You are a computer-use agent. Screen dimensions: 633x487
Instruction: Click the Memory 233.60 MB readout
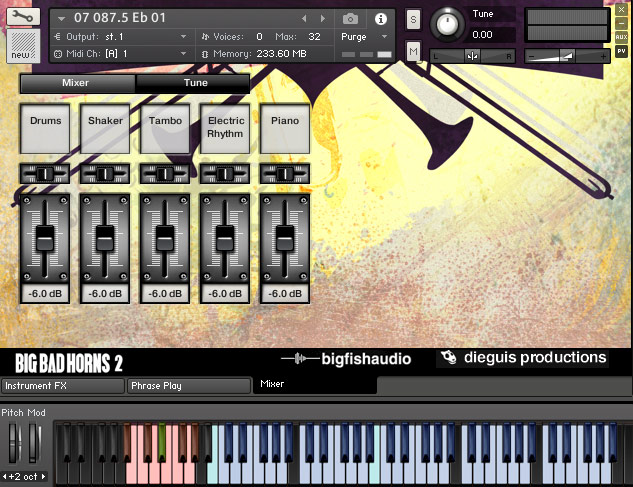coord(281,54)
